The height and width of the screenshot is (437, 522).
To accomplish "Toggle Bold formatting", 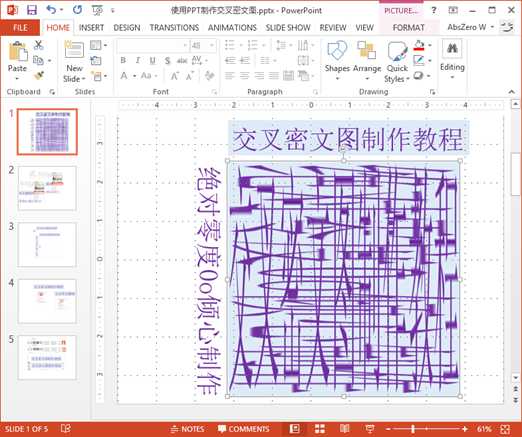I will point(123,60).
